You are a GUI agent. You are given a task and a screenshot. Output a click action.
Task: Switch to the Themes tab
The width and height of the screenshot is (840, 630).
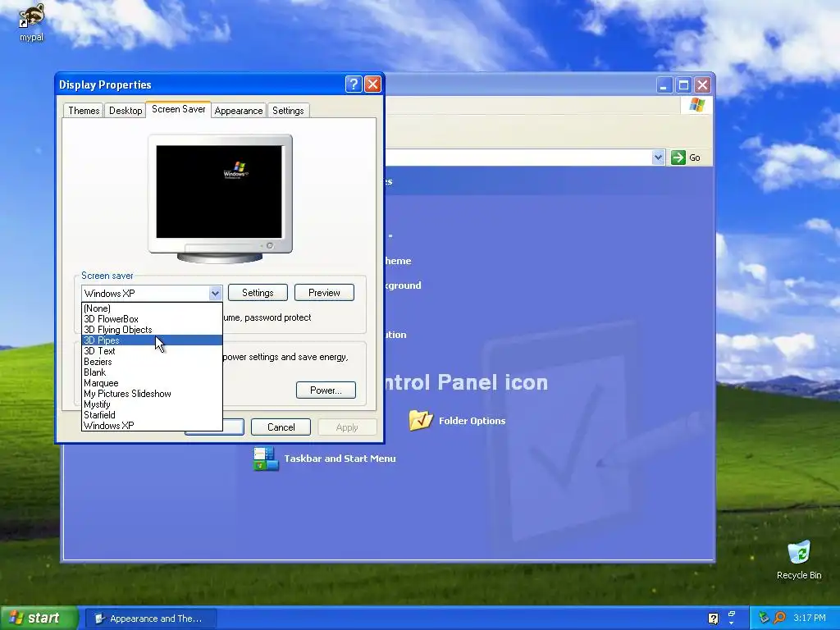(84, 111)
